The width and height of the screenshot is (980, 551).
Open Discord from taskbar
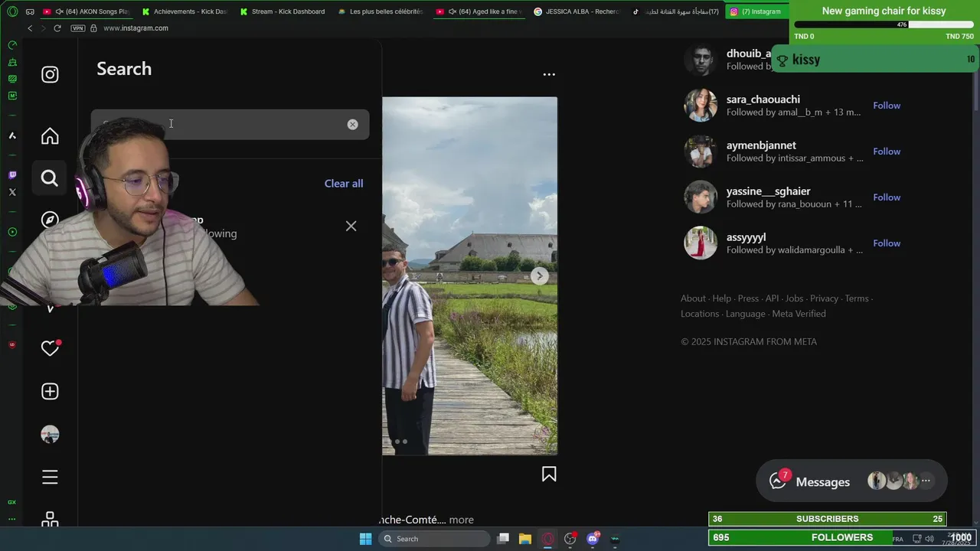pyautogui.click(x=593, y=539)
